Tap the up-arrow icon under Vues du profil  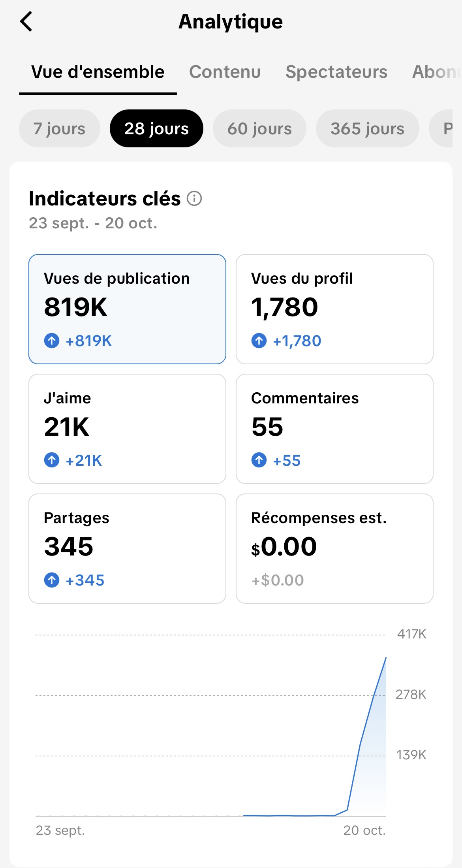pos(259,341)
